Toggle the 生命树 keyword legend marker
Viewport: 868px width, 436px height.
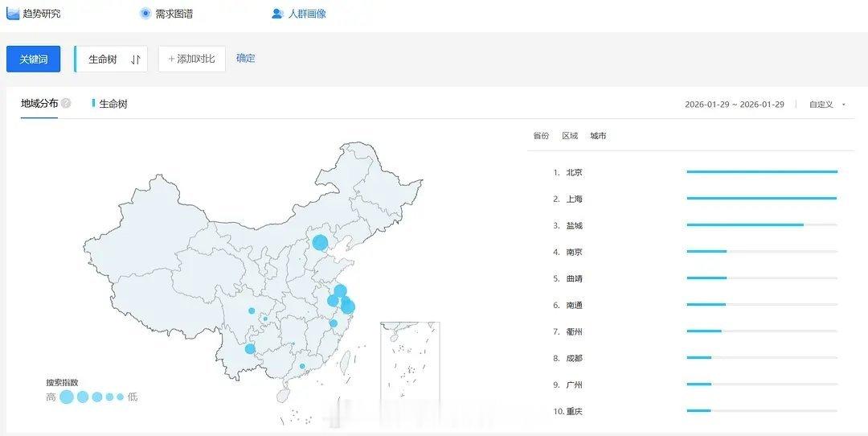[x=94, y=103]
